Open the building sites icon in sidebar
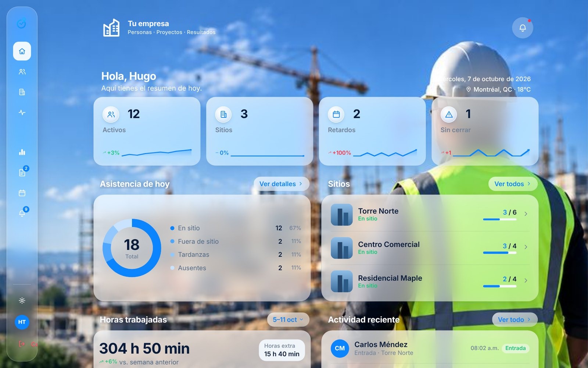 [x=22, y=92]
